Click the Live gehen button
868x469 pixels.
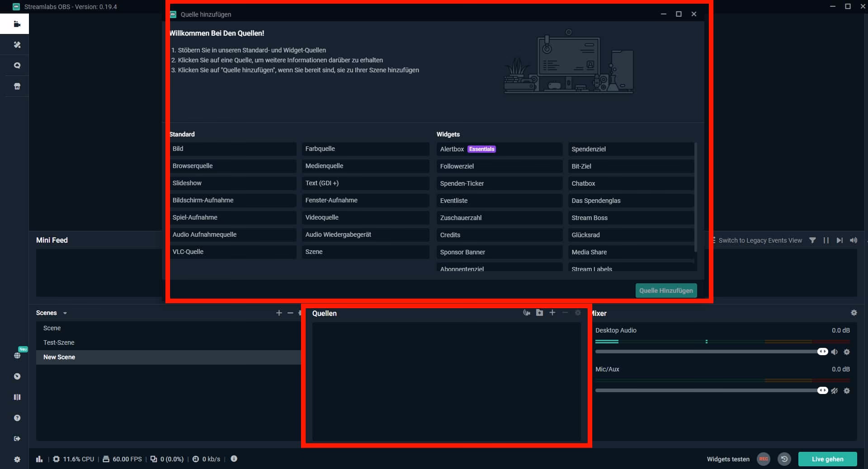827,459
